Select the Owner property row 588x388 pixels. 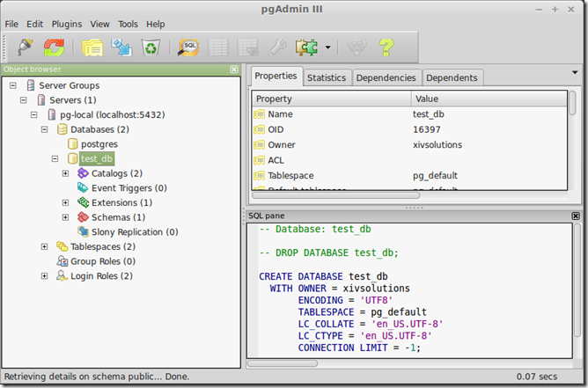pyautogui.click(x=410, y=145)
